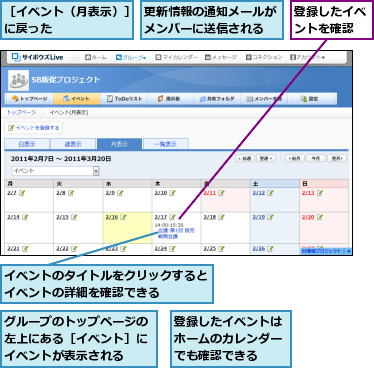Add an event via the 2/13 edit icon
This screenshot has width=374, height=368.
tap(320, 193)
